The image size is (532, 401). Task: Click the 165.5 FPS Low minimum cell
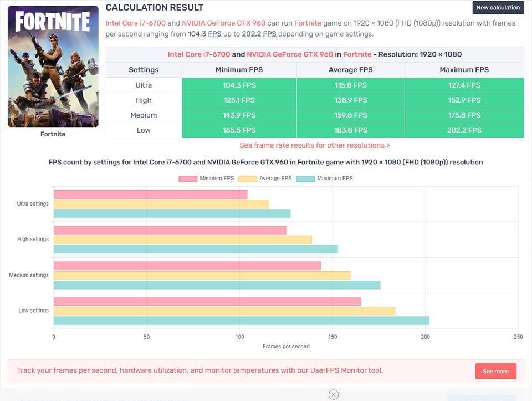tap(239, 130)
